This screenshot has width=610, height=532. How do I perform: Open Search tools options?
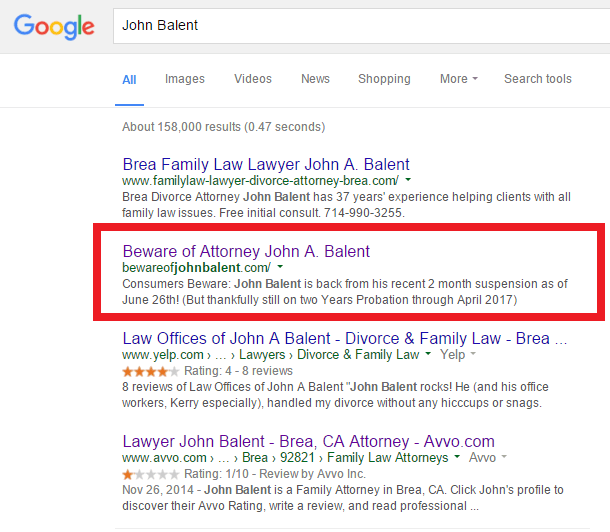point(538,79)
